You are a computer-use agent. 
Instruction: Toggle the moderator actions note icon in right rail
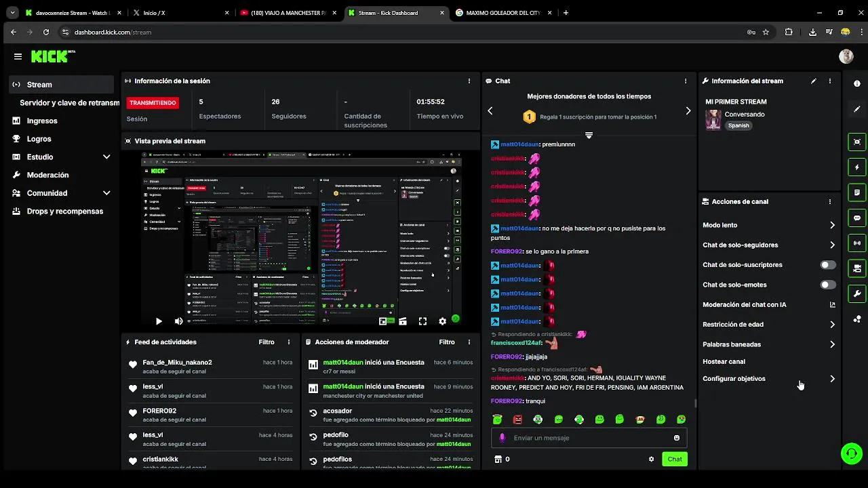(x=857, y=192)
